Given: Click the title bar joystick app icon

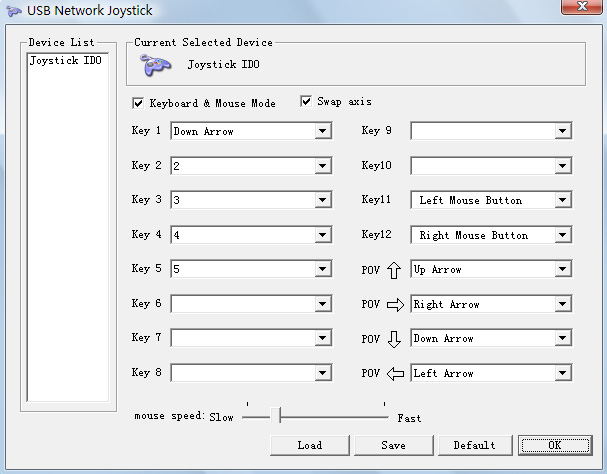Looking at the screenshot, I should [x=14, y=11].
